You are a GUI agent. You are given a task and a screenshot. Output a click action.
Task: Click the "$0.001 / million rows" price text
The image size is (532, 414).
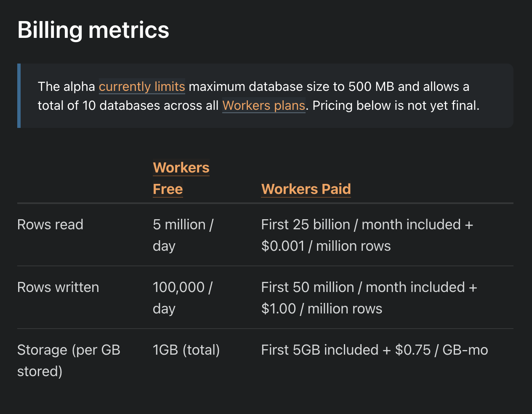(x=326, y=246)
